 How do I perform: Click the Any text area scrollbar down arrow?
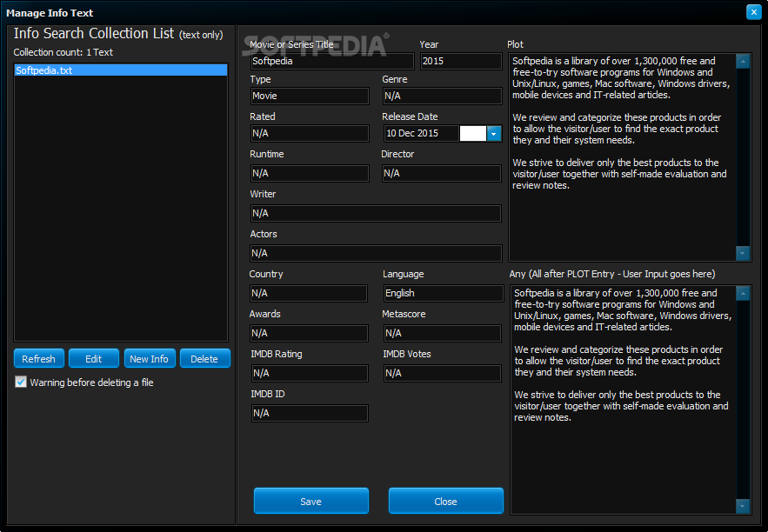pyautogui.click(x=743, y=506)
